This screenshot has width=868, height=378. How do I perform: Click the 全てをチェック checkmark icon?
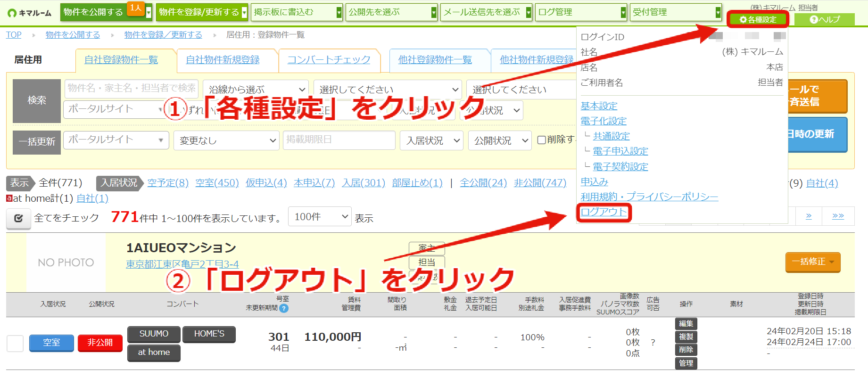click(18, 218)
